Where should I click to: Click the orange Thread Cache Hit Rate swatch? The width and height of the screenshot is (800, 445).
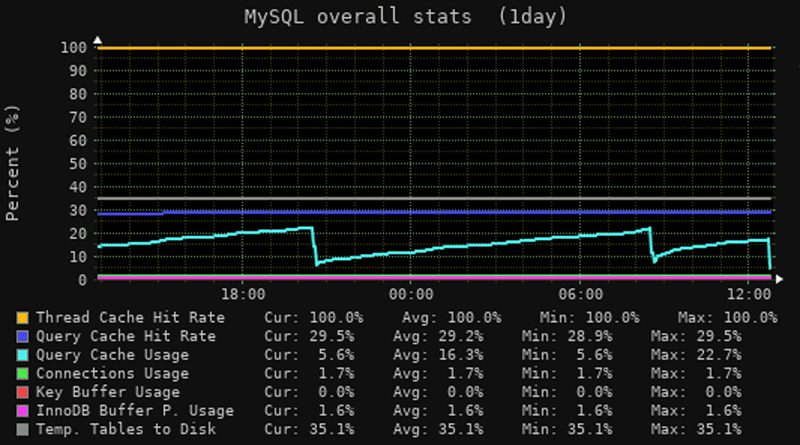click(x=22, y=318)
